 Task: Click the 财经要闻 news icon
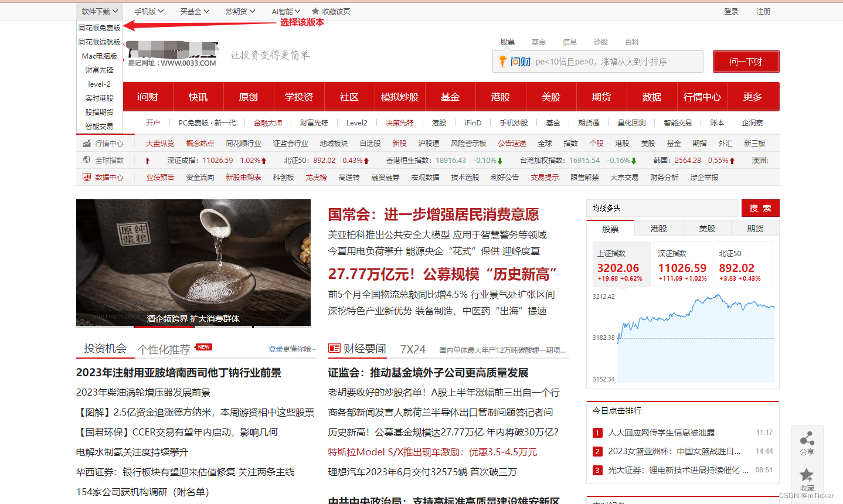(x=334, y=348)
